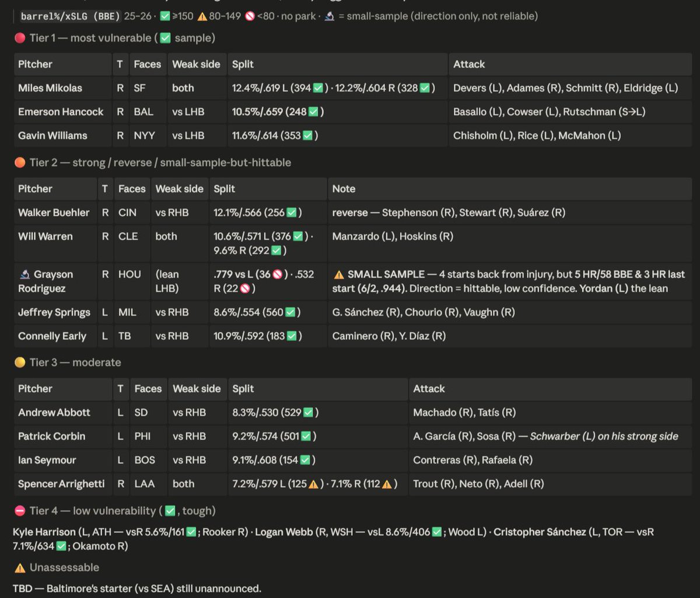Click the Attack cell listing Machado, Tatís
The image size is (700, 598).
(551, 413)
